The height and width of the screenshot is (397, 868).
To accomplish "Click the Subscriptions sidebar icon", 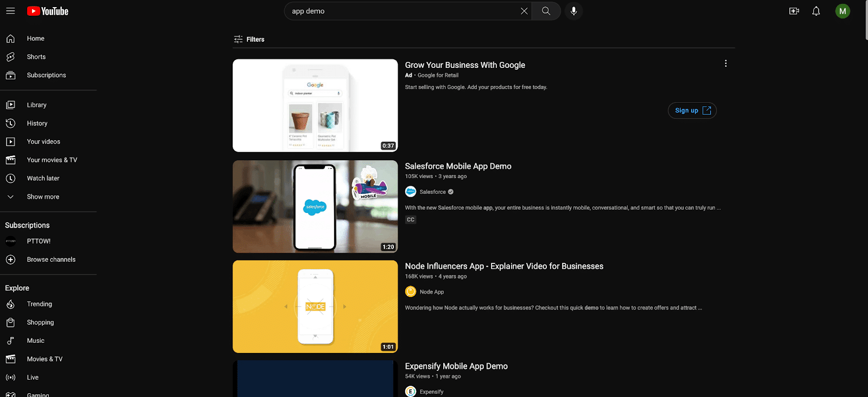I will [x=10, y=75].
